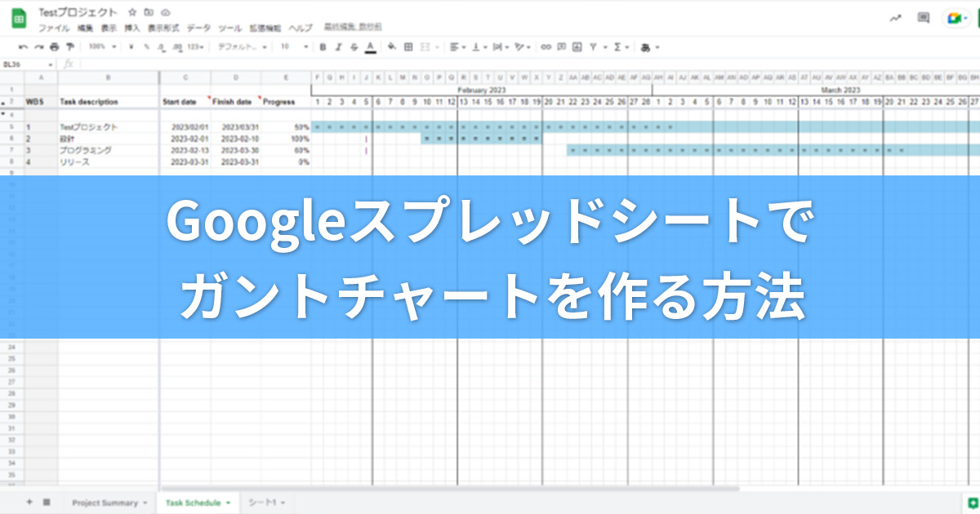Select the paint format tool
The image size is (980, 514).
tap(69, 47)
